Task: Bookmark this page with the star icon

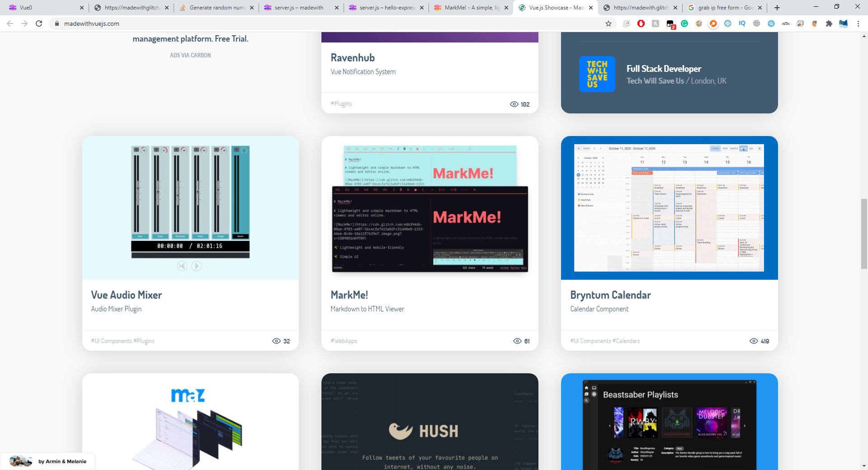Action: (609, 23)
